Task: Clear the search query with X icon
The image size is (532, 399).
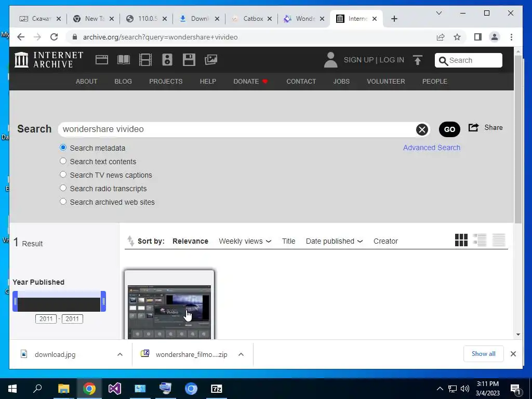Action: coord(422,129)
